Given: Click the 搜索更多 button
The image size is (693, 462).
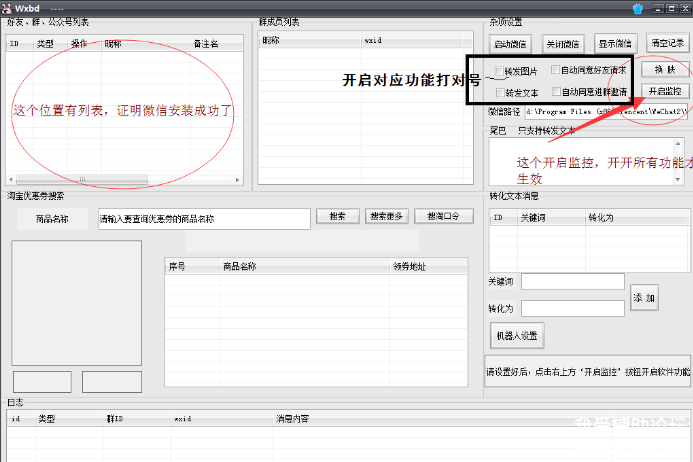Looking at the screenshot, I should (386, 216).
